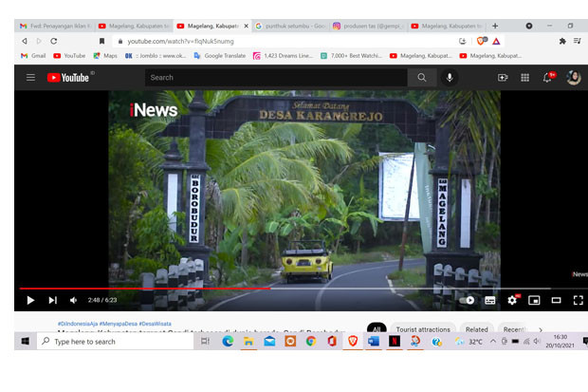The image size is (588, 392).
Task: Skip to the next video
Action: pyautogui.click(x=52, y=300)
